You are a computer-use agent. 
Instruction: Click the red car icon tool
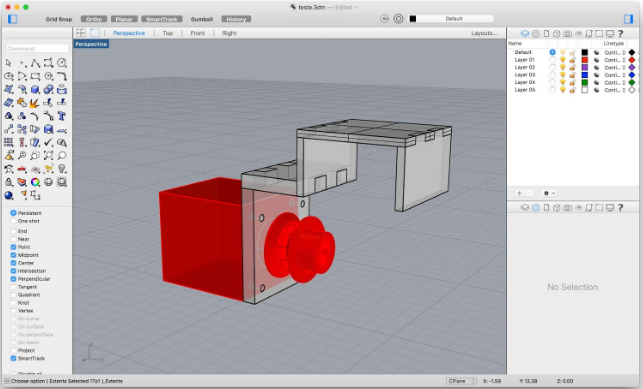22,169
